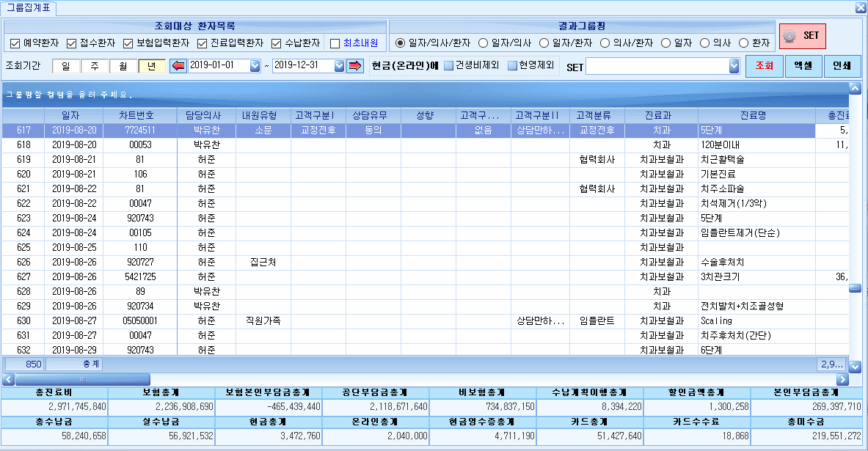Sort by 담당의사 column header
Screen dimensions: 868x451
206,116
